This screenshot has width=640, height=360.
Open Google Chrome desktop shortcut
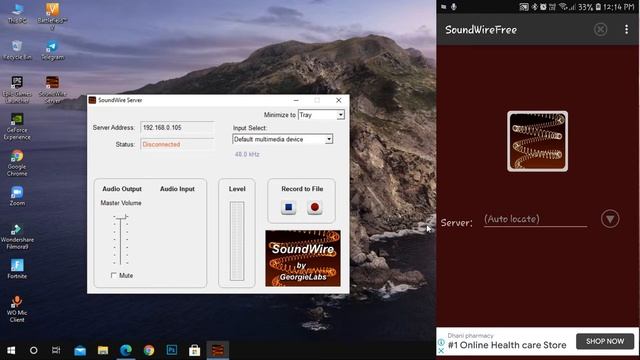[x=17, y=163]
